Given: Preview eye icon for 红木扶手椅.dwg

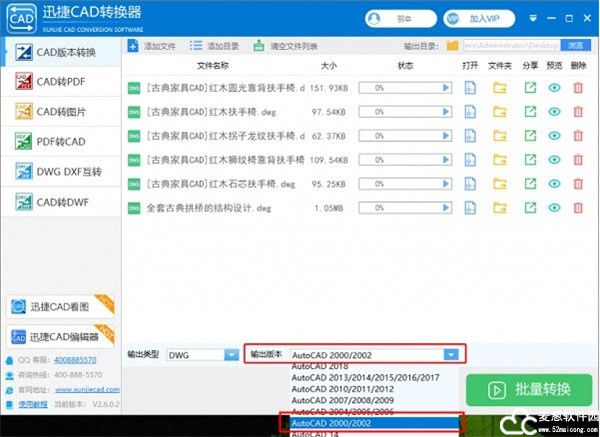Looking at the screenshot, I should [554, 112].
